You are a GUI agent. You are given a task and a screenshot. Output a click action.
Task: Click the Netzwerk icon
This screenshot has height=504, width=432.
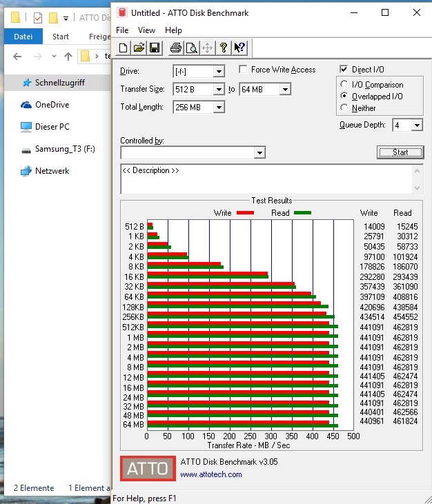[x=26, y=171]
